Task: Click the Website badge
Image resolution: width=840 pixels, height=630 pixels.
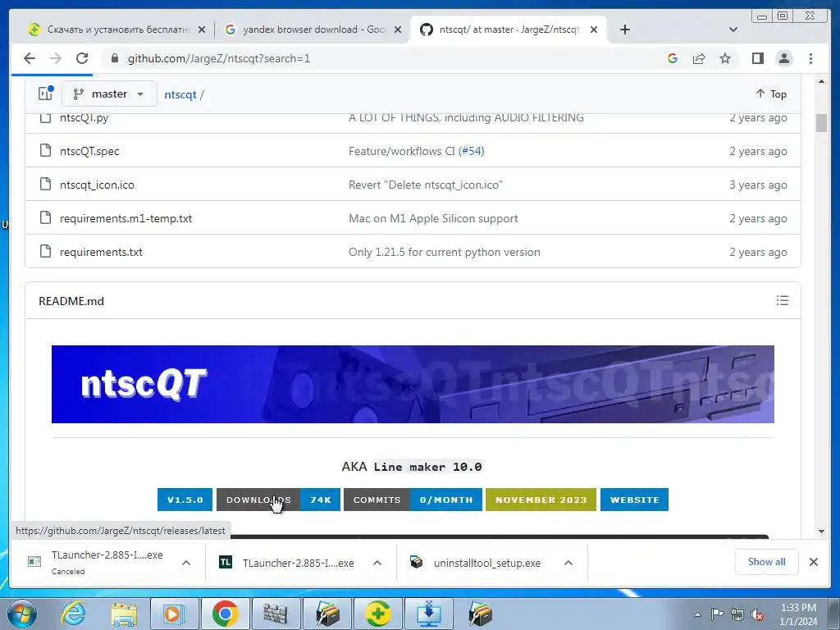Action: coord(634,500)
